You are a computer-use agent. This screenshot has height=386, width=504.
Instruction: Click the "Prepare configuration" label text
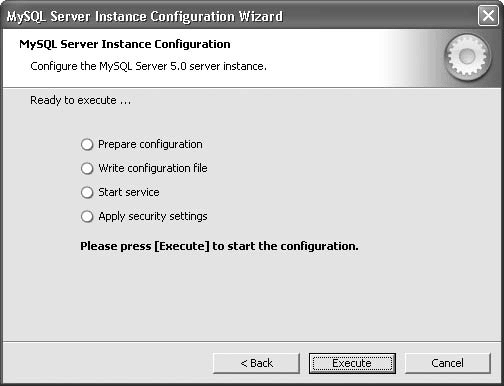[x=150, y=145]
